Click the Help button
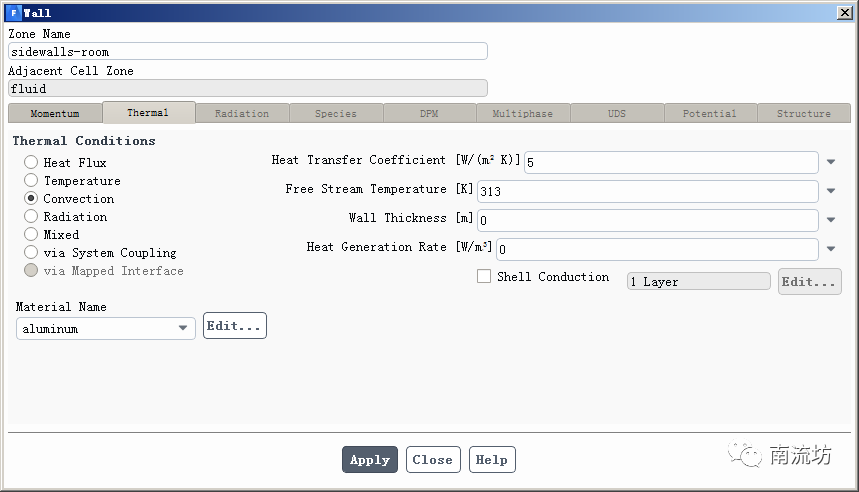 click(x=491, y=460)
